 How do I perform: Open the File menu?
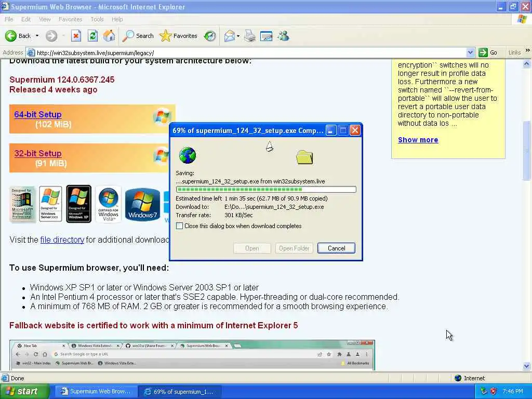[9, 19]
